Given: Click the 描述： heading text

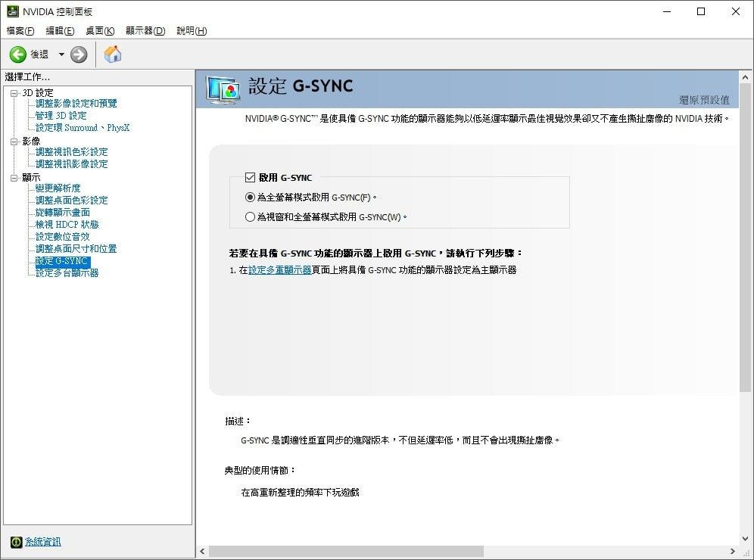Looking at the screenshot, I should tap(238, 421).
